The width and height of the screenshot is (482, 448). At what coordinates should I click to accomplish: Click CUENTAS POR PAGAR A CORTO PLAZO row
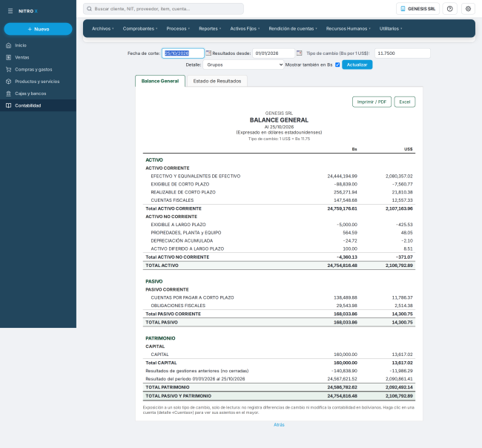pyautogui.click(x=279, y=297)
